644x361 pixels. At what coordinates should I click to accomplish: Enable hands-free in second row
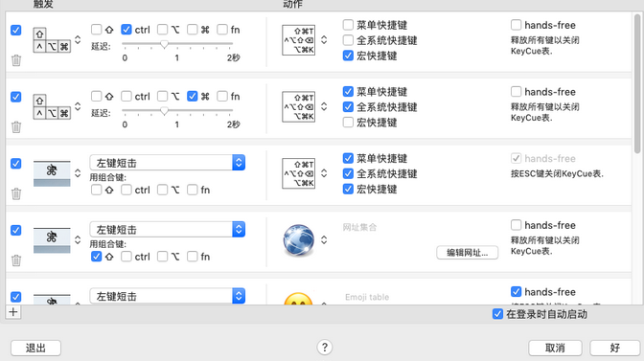pos(516,92)
